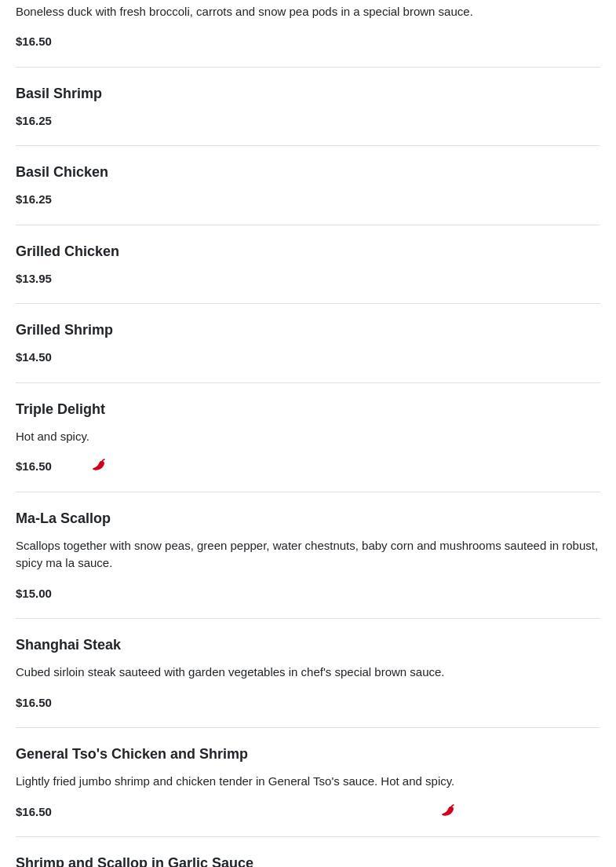Click the chili pepper icon for General Tso's

[x=448, y=810]
